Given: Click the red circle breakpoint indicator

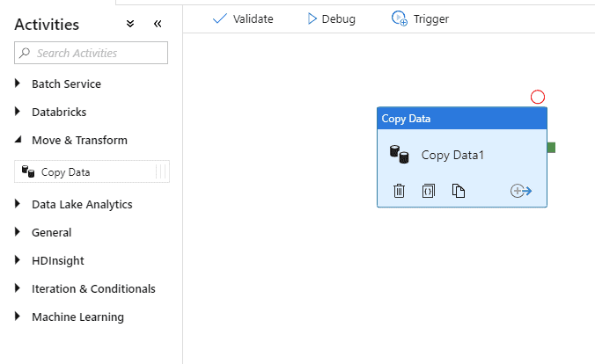Looking at the screenshot, I should [x=538, y=97].
